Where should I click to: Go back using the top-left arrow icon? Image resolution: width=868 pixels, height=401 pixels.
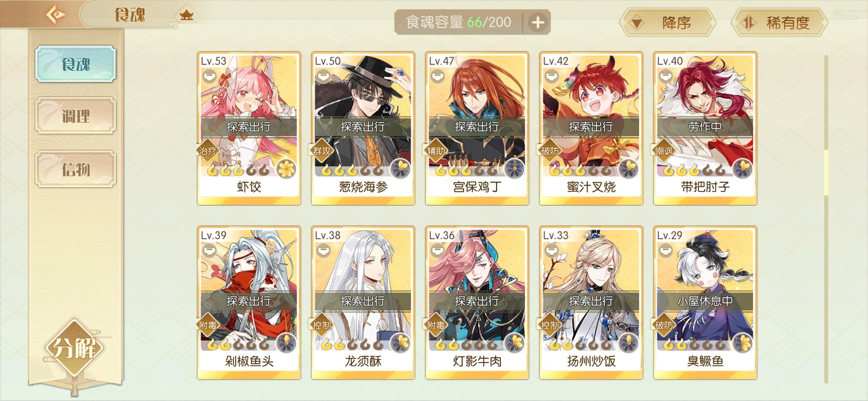pos(56,15)
